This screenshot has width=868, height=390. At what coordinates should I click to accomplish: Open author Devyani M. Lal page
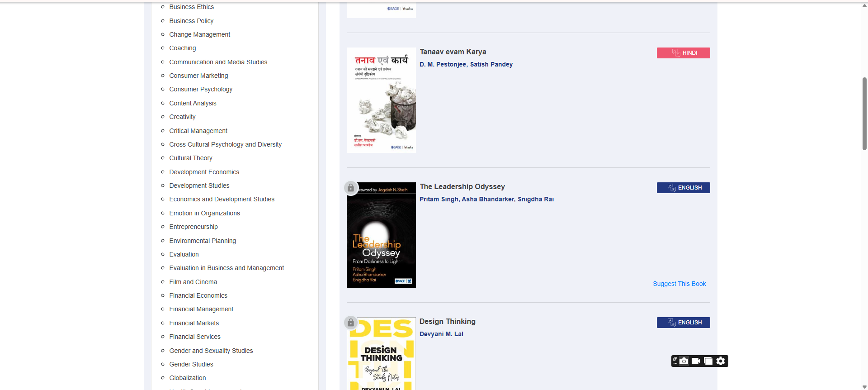[x=441, y=334]
